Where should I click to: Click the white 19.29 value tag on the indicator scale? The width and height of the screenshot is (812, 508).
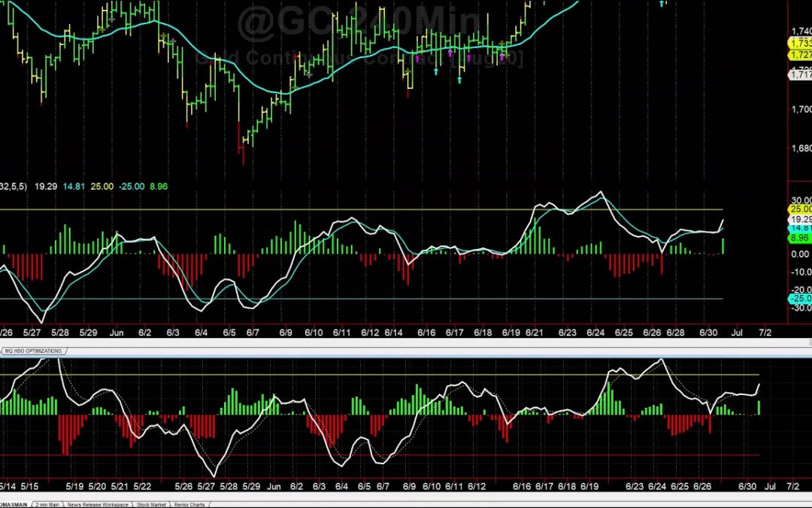pyautogui.click(x=798, y=219)
